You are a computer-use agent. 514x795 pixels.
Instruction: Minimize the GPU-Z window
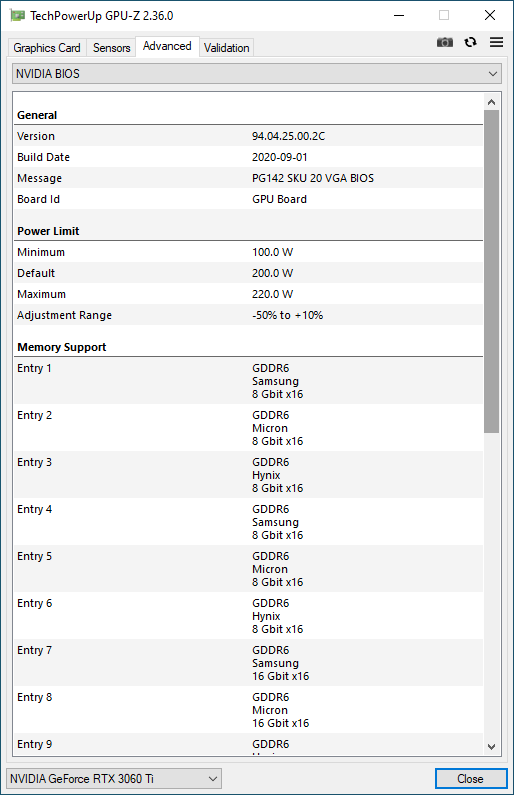[399, 15]
